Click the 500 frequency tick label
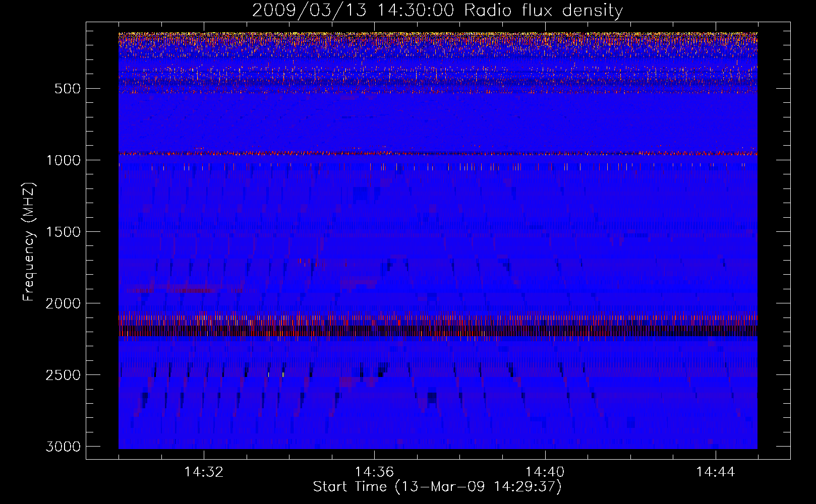 click(x=67, y=89)
